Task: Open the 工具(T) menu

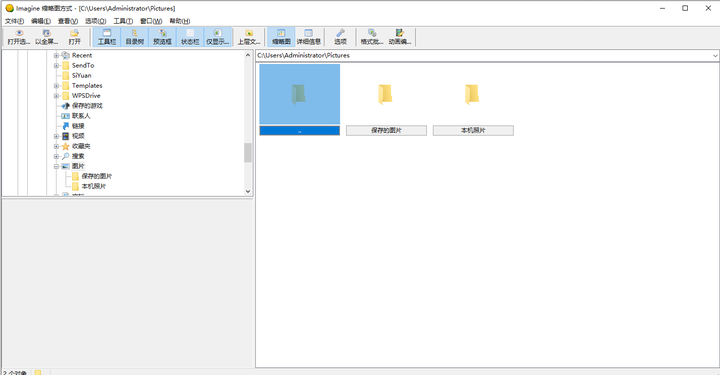Action: click(123, 21)
